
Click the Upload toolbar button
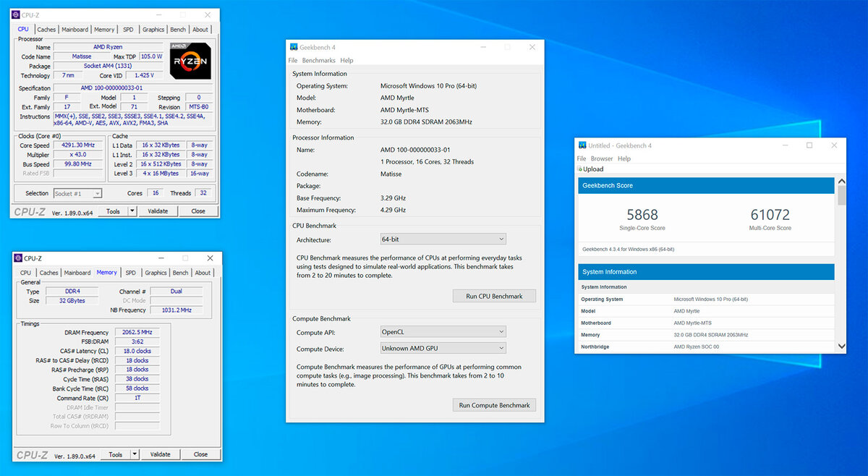(x=590, y=169)
